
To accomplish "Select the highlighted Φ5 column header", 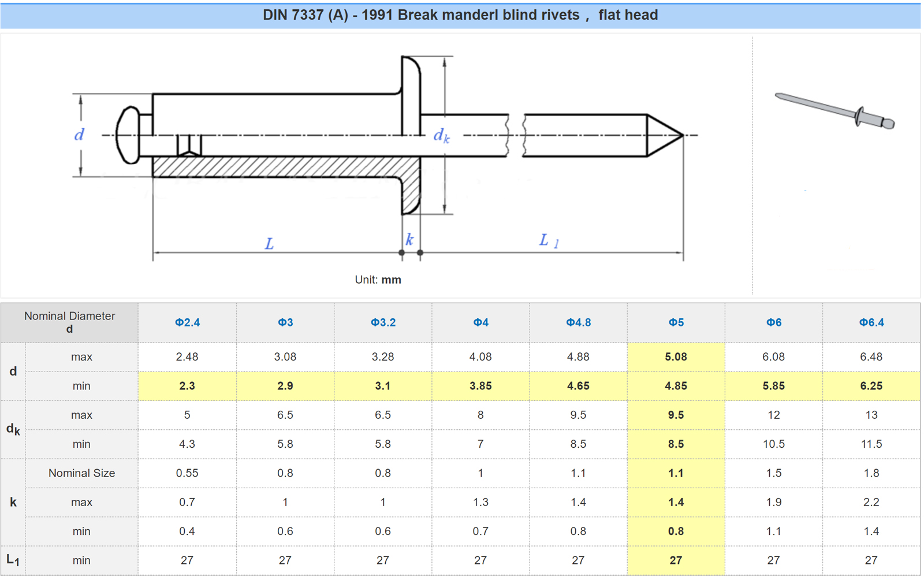I will click(x=676, y=322).
